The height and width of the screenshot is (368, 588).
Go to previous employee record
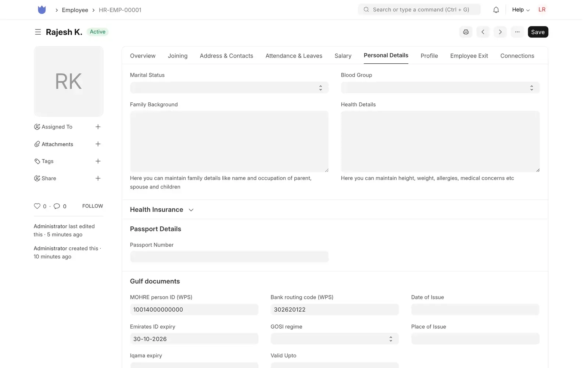pos(483,32)
